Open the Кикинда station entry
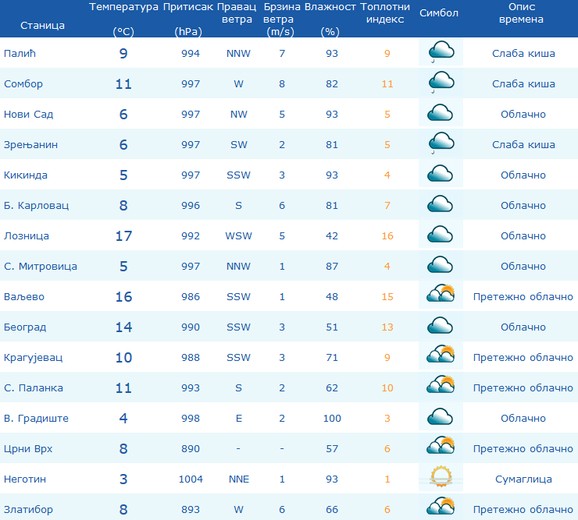The image size is (578, 520). 25,175
